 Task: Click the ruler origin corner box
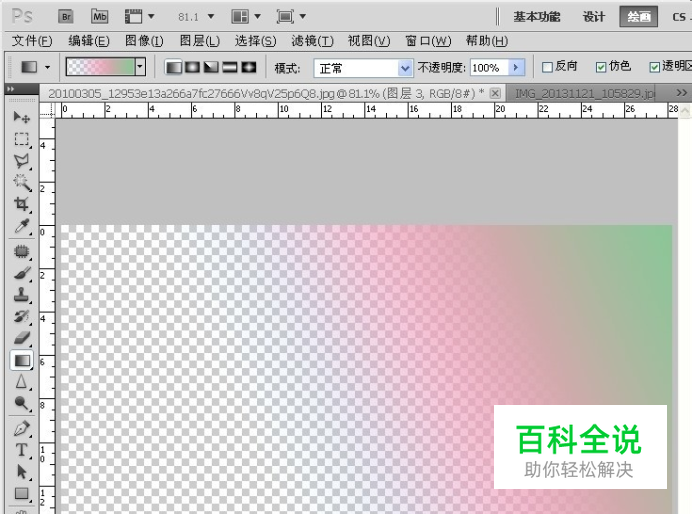pos(48,110)
